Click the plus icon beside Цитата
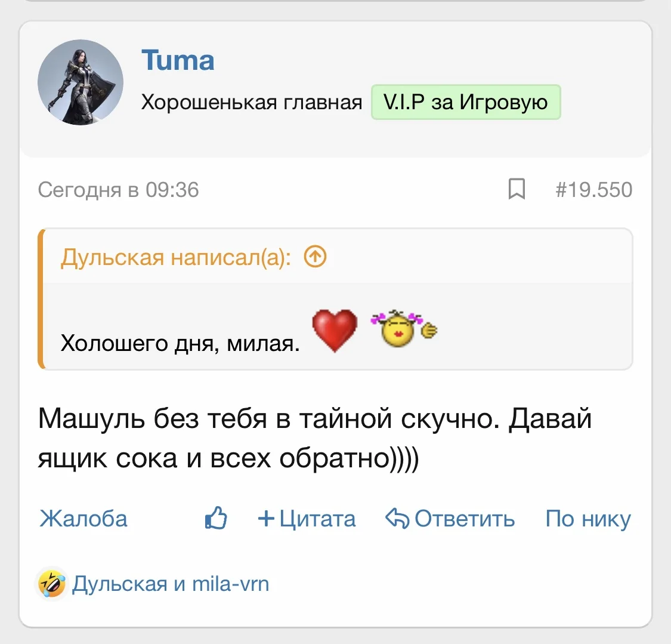Image resolution: width=671 pixels, height=644 pixels. [x=266, y=518]
